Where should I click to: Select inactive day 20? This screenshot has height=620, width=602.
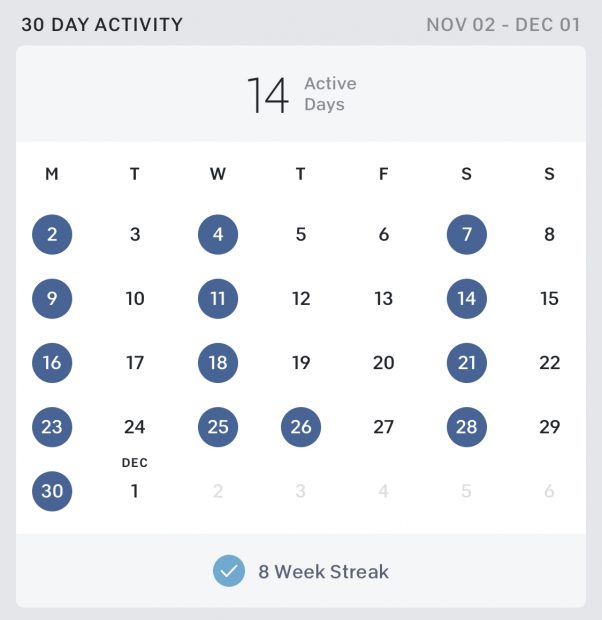click(x=384, y=363)
